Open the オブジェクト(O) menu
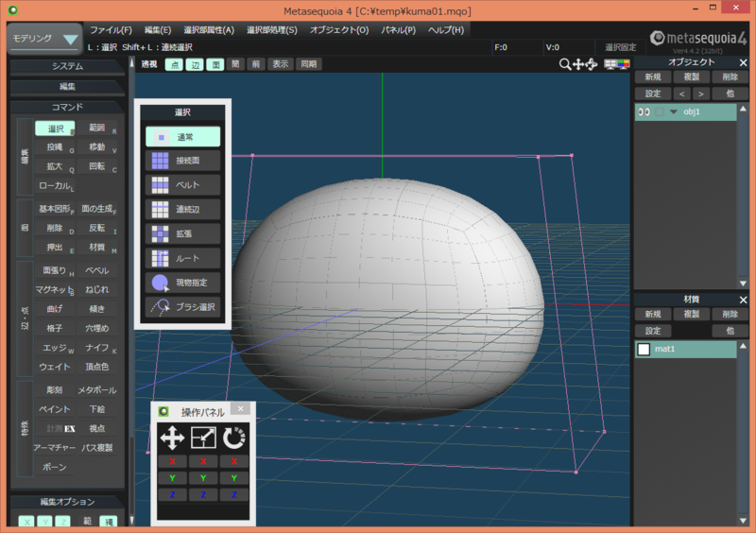Image resolution: width=756 pixels, height=533 pixels. pyautogui.click(x=339, y=30)
